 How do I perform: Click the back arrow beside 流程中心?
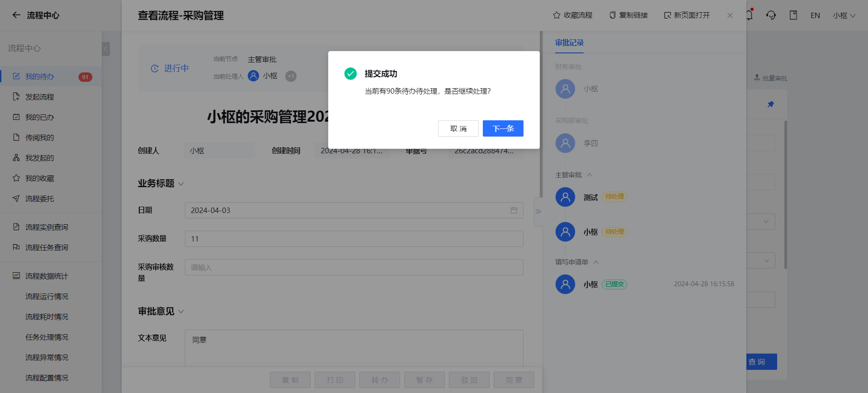(x=16, y=15)
